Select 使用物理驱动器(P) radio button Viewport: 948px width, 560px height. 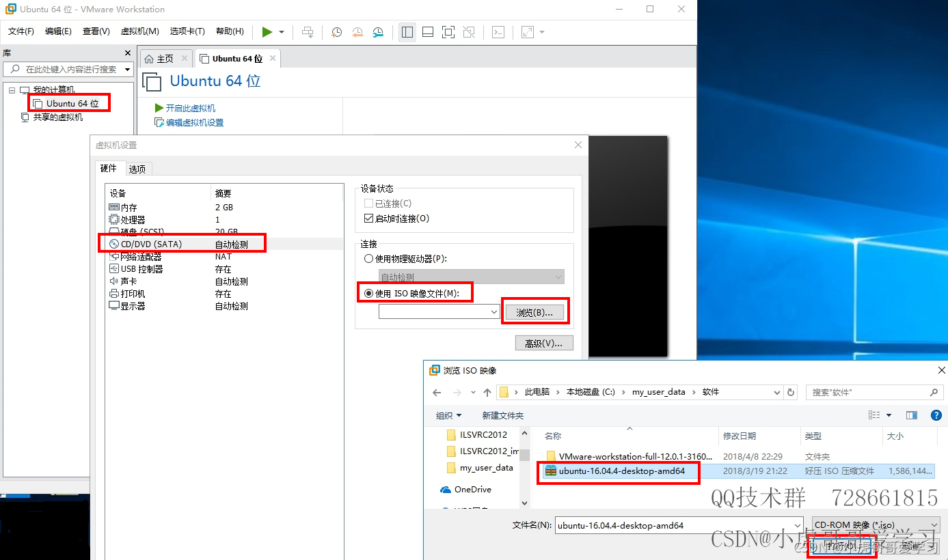click(369, 259)
